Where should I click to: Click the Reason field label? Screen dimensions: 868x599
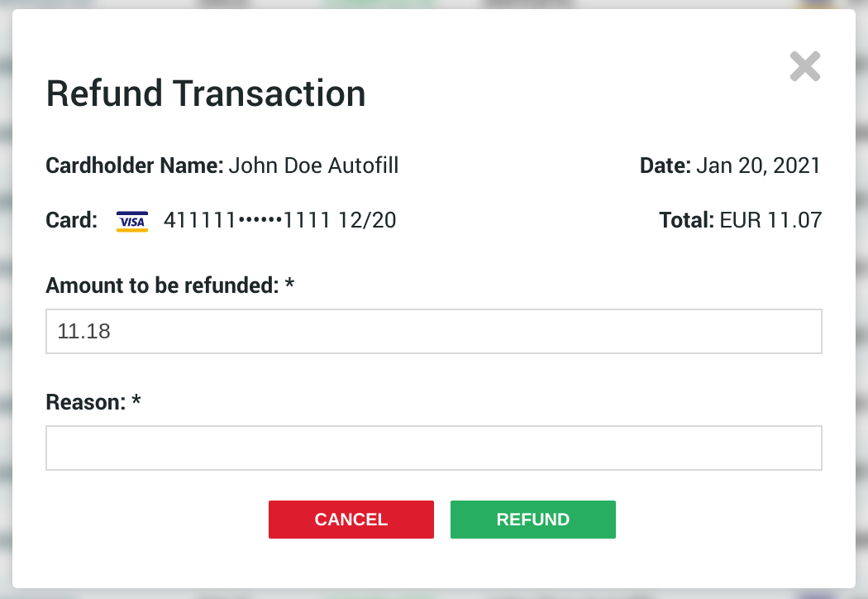(85, 403)
